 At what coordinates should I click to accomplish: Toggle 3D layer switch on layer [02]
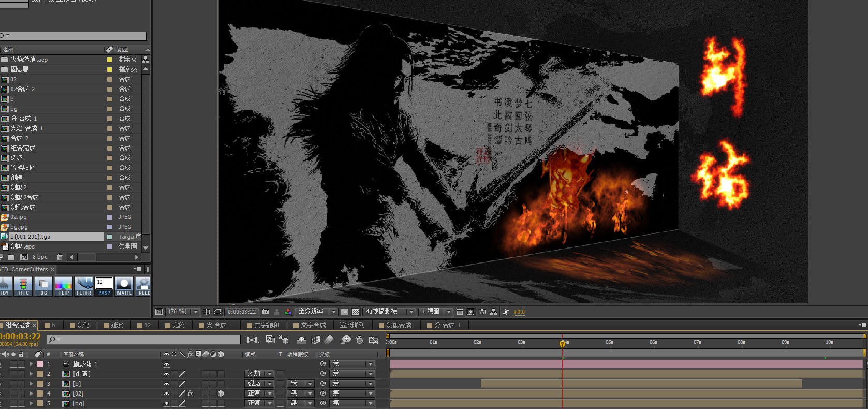(x=221, y=393)
